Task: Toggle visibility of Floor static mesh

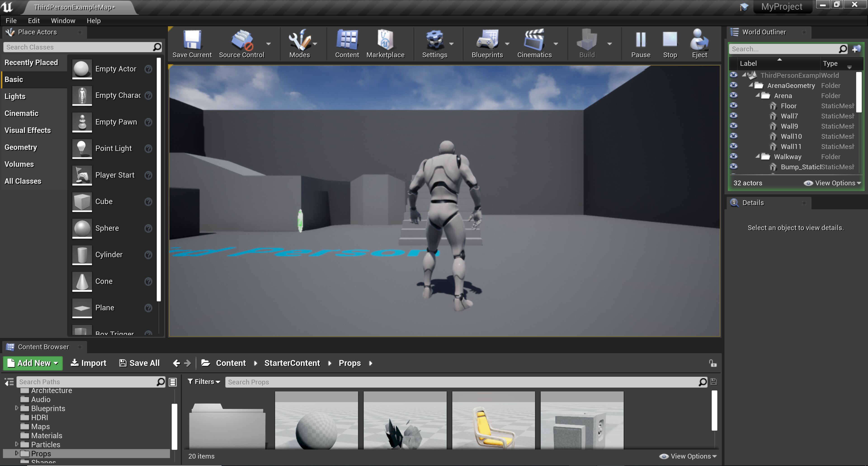Action: 735,106
